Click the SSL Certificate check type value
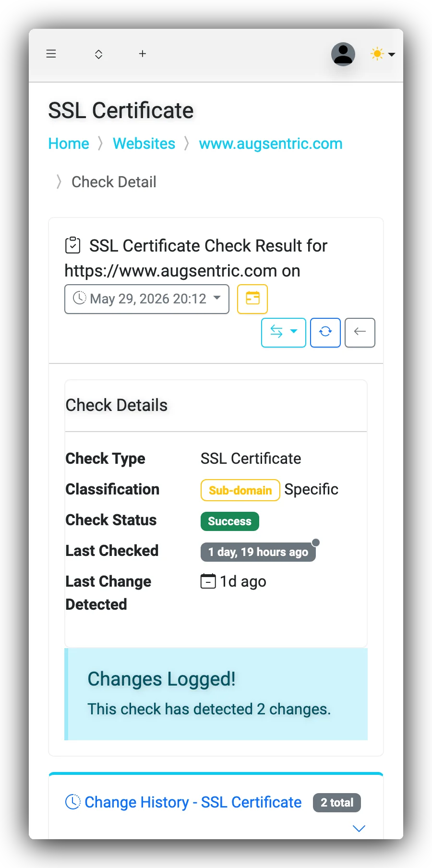The image size is (432, 868). 251,458
